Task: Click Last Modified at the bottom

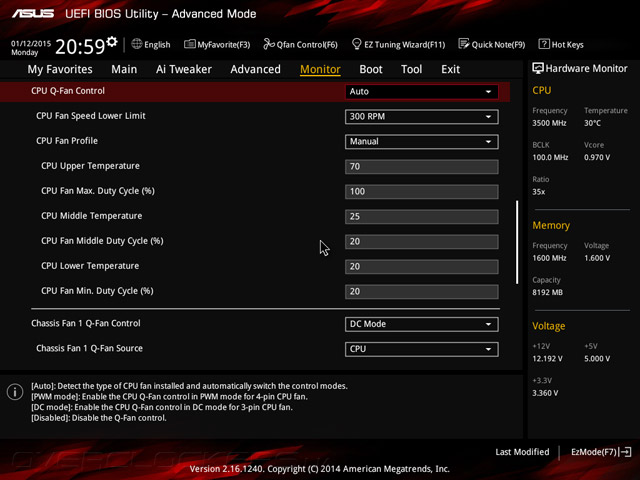Action: (x=522, y=452)
